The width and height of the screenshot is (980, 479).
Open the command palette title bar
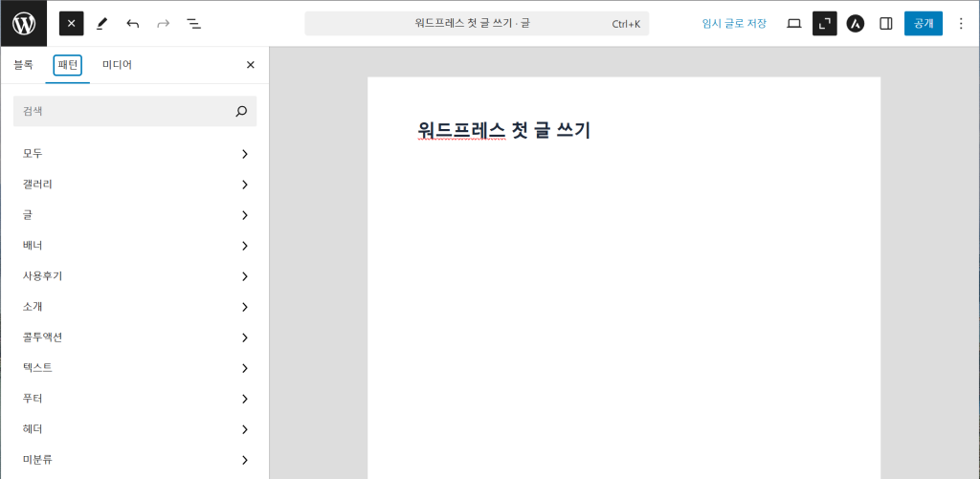click(x=477, y=24)
